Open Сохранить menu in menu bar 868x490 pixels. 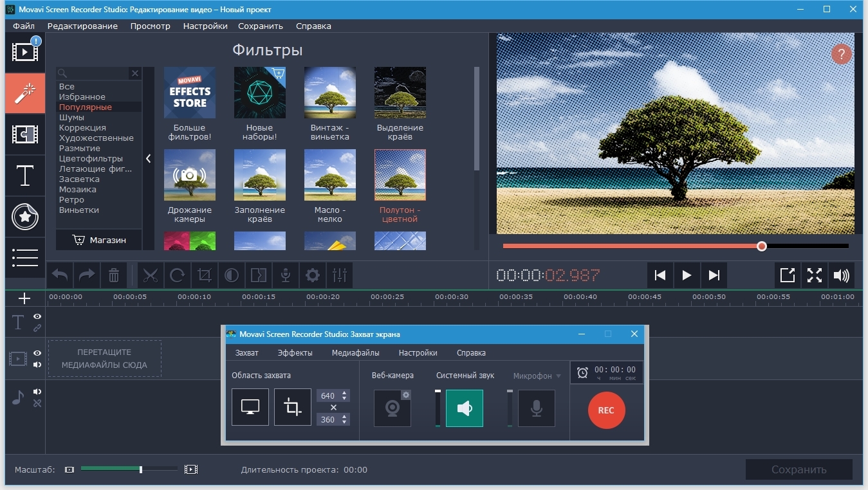pyautogui.click(x=261, y=26)
